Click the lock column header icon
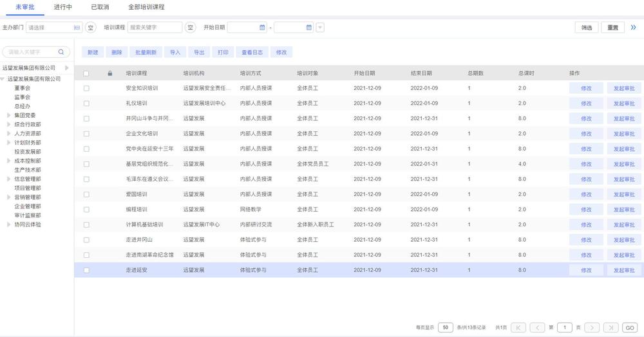Viewport: 644px width, 337px height. pyautogui.click(x=109, y=73)
